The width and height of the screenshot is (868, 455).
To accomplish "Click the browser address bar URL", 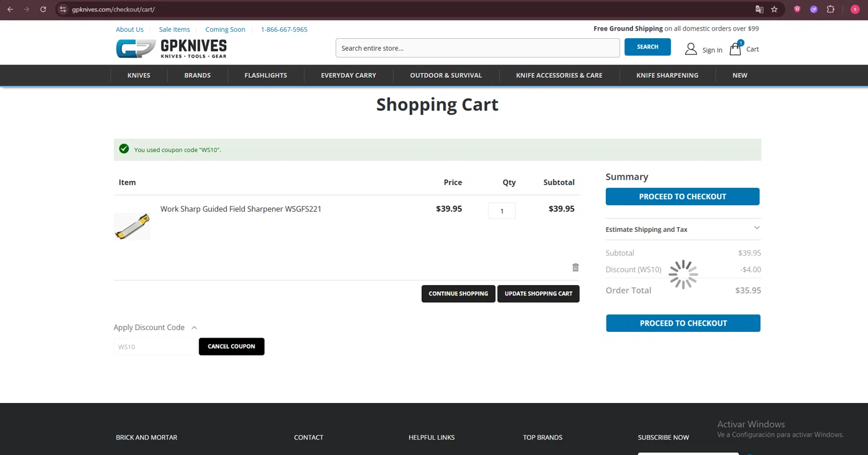I will (x=113, y=9).
